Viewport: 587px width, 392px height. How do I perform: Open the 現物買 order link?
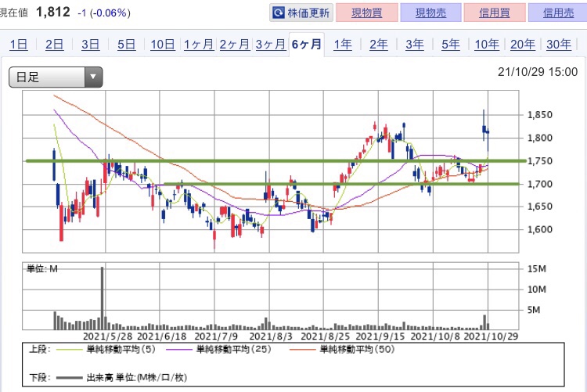tap(366, 13)
